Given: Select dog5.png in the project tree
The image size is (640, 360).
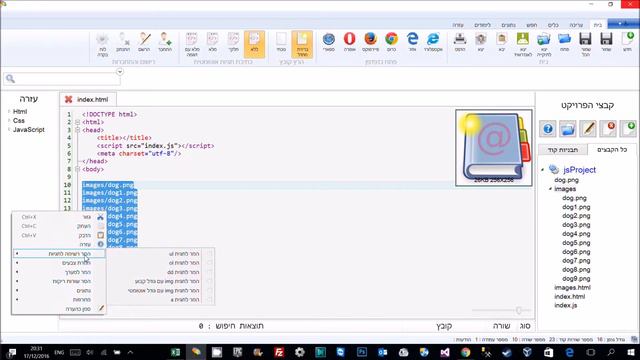Looking at the screenshot, I should (576, 243).
